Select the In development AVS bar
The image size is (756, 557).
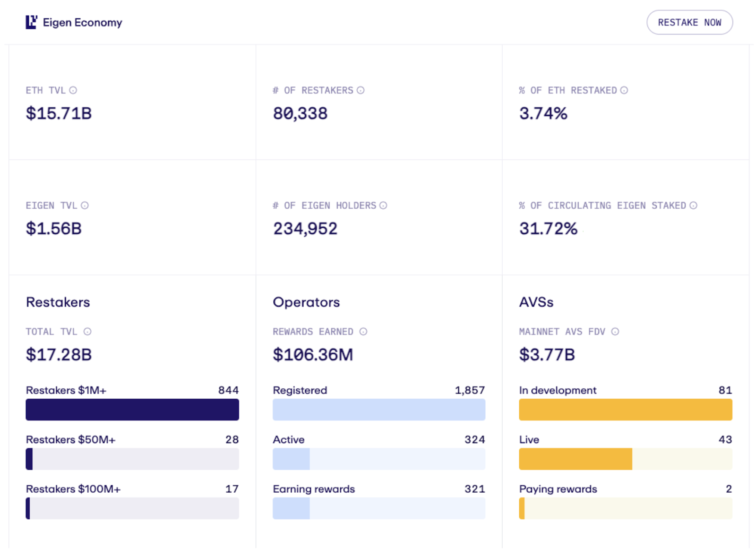point(626,410)
